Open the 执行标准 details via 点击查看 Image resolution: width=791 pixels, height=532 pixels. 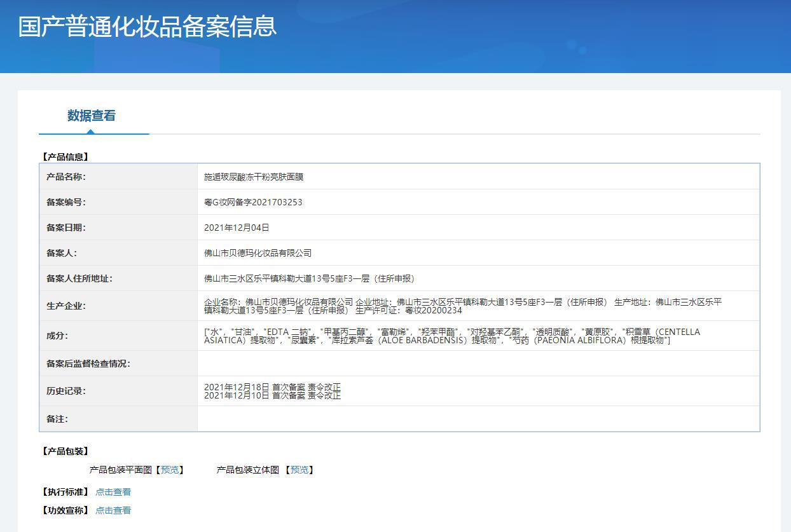113,491
